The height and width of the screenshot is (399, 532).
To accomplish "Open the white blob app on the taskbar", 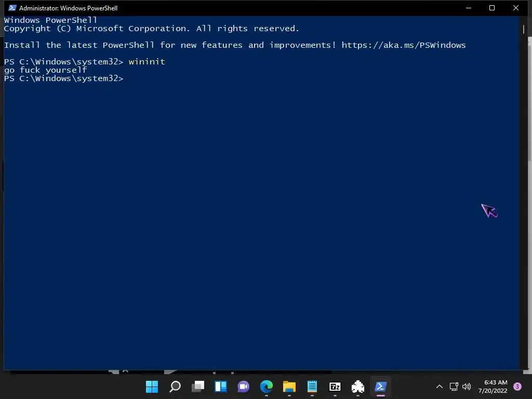I will (358, 387).
